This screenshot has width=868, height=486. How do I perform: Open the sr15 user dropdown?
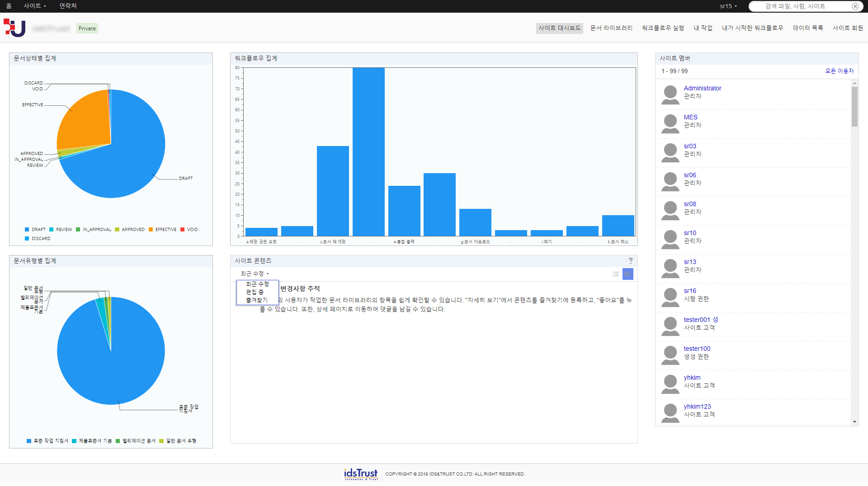coord(728,6)
